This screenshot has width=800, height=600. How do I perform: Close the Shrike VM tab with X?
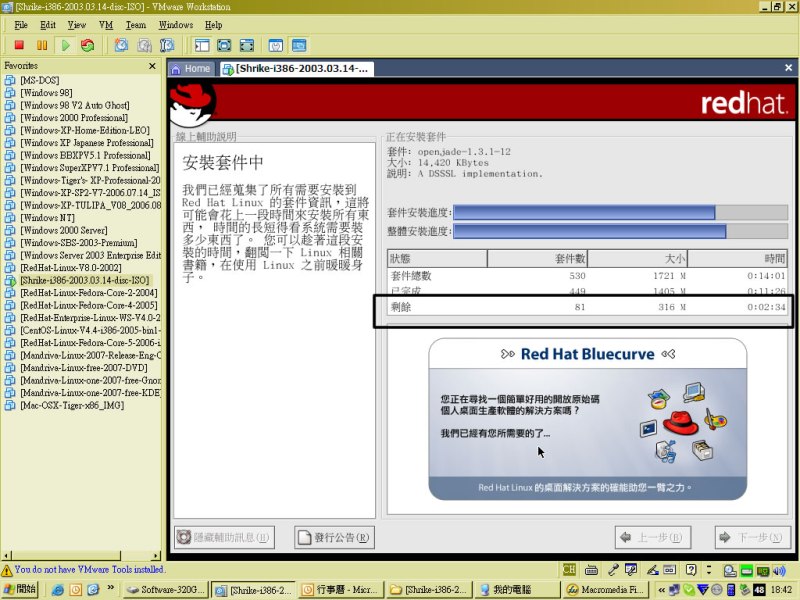[788, 67]
